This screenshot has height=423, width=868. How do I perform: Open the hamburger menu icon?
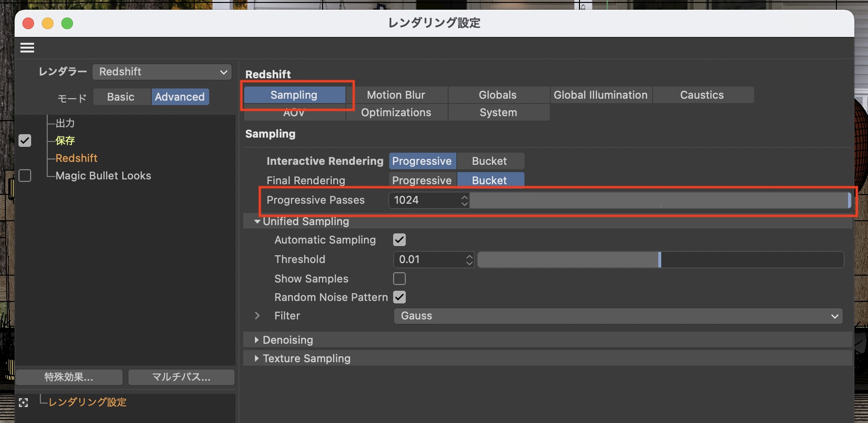(x=27, y=48)
